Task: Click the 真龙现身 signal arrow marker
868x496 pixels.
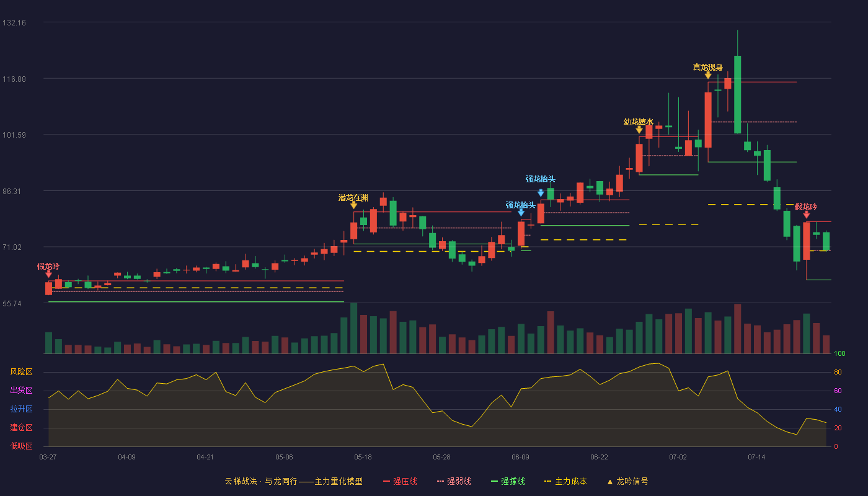Action: (x=708, y=75)
